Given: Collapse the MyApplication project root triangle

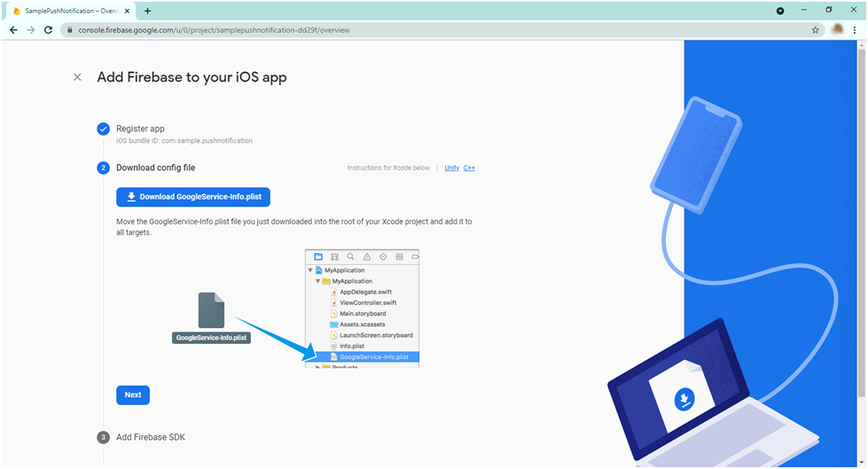Looking at the screenshot, I should point(310,270).
